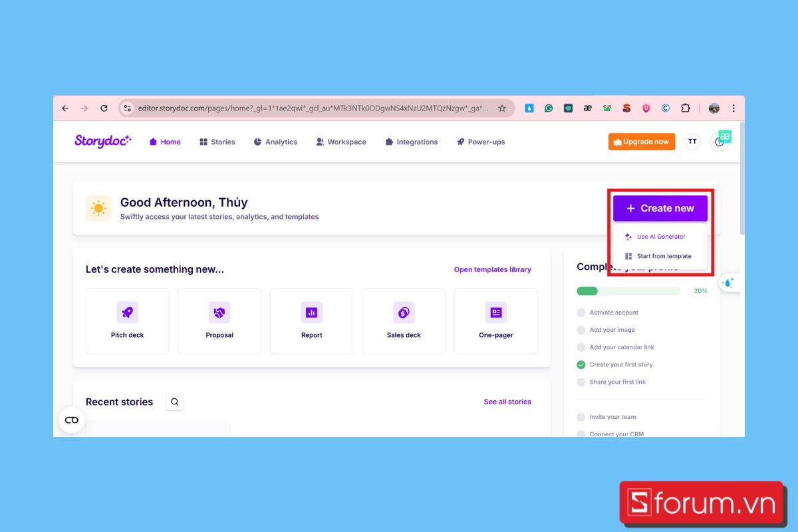Open the Proposal template card

219,321
